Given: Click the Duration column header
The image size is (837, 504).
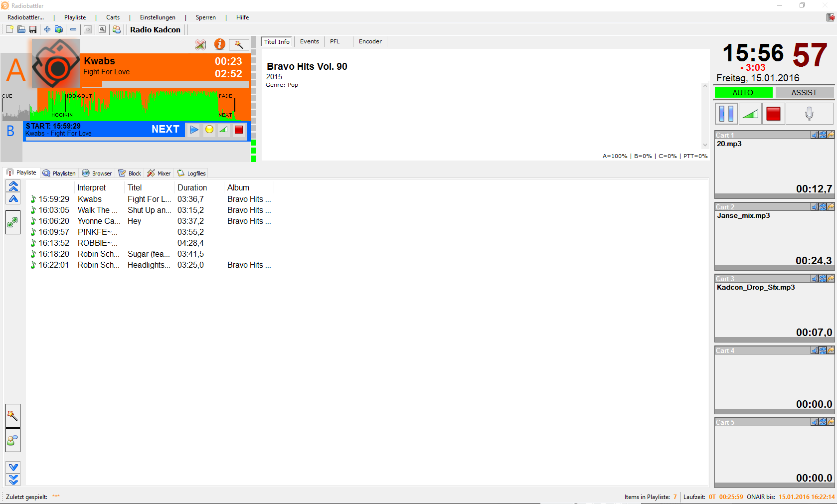Looking at the screenshot, I should [x=192, y=188].
